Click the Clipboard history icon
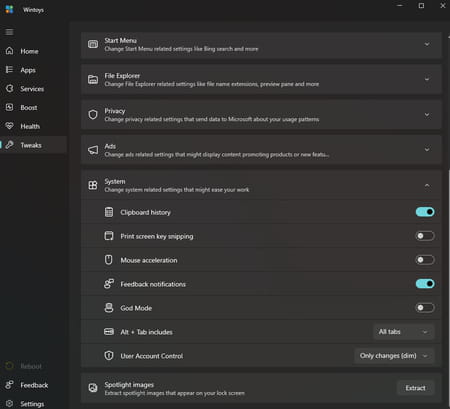 109,212
